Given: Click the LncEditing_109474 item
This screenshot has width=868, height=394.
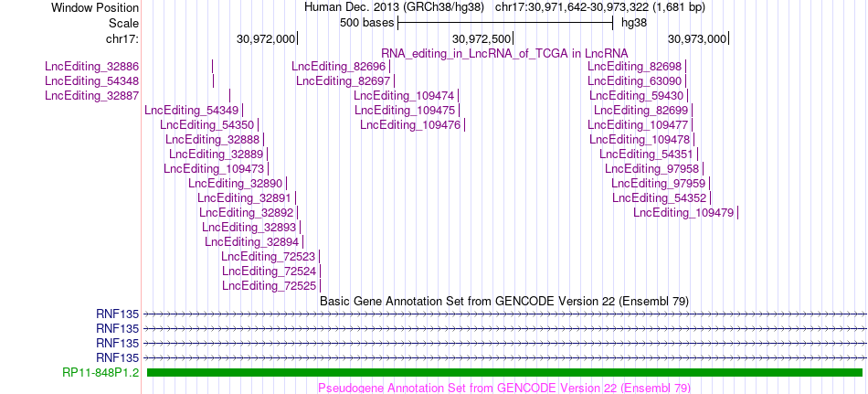Looking at the screenshot, I should tap(404, 96).
